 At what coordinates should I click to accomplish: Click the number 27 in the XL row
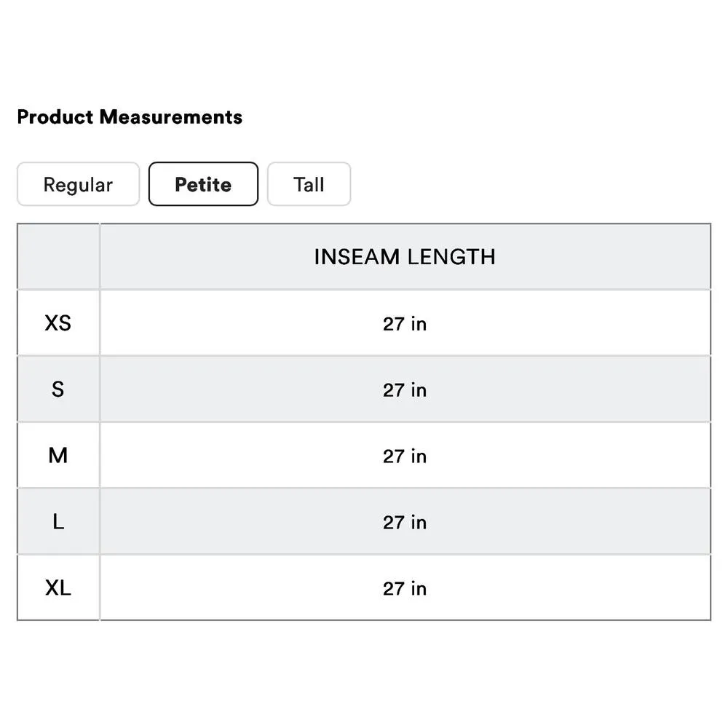[x=393, y=589]
